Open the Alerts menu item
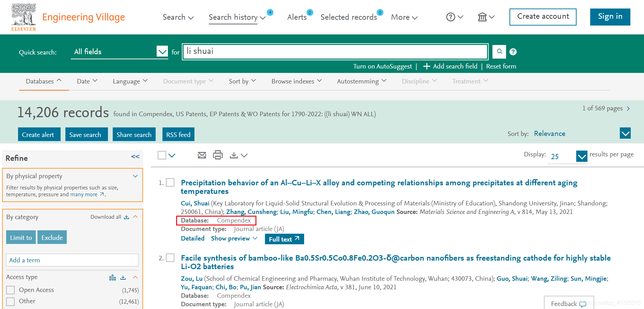Screen dimensions: 644x309 (x=297, y=17)
